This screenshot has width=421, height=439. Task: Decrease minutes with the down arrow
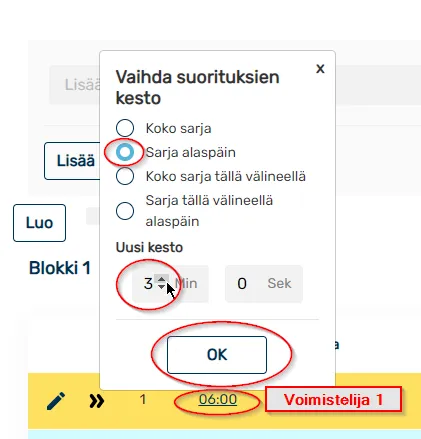coord(162,287)
